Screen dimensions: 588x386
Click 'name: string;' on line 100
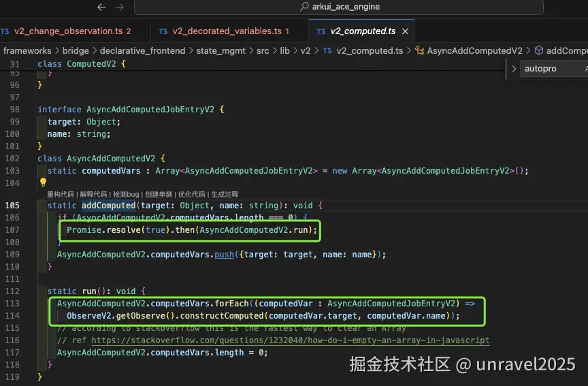pos(79,134)
